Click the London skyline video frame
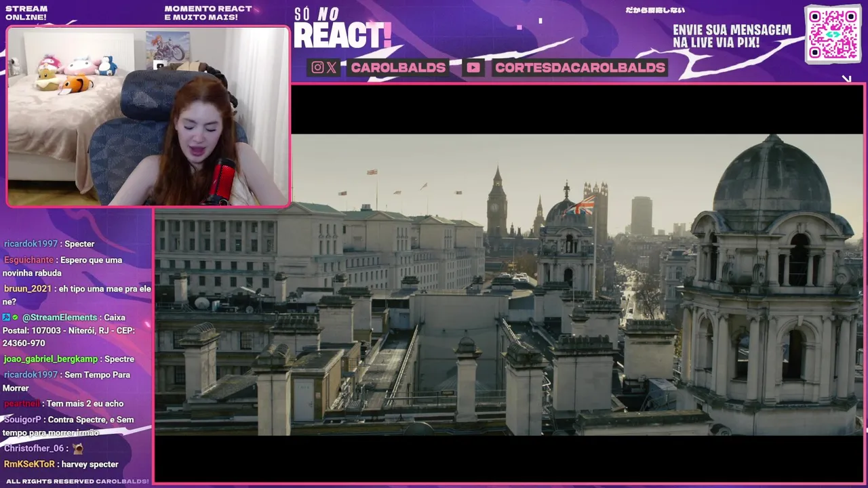This screenshot has width=868, height=488. click(509, 285)
